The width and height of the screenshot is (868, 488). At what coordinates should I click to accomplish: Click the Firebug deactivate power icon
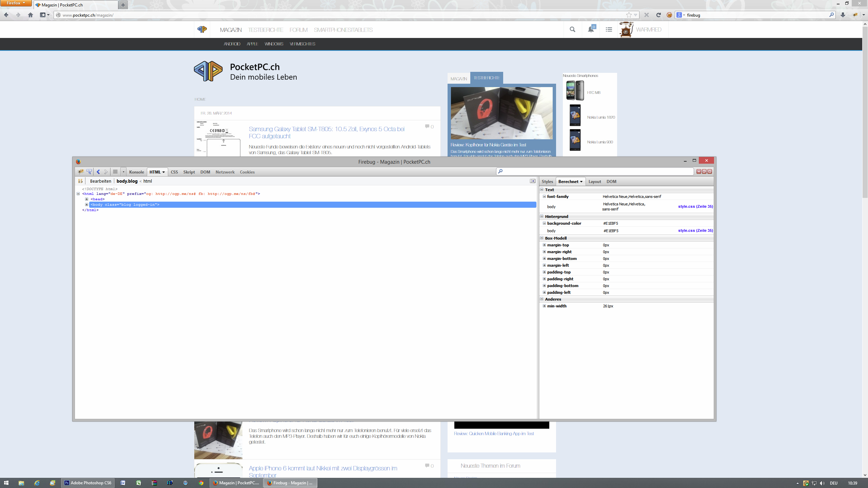pyautogui.click(x=710, y=171)
